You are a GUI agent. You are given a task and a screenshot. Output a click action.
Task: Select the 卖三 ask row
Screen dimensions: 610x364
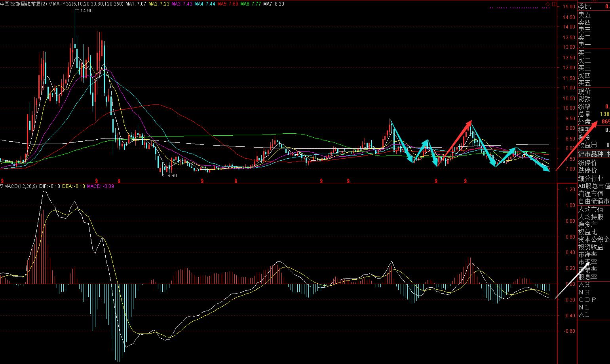coord(594,30)
